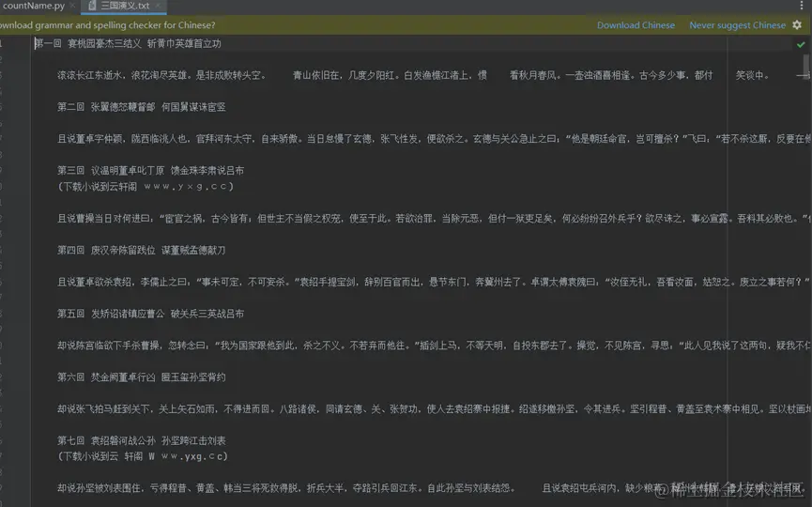This screenshot has width=812, height=507.
Task: Click the line starting 却说陈宫临欲下手杀曹操
Action: [434, 345]
